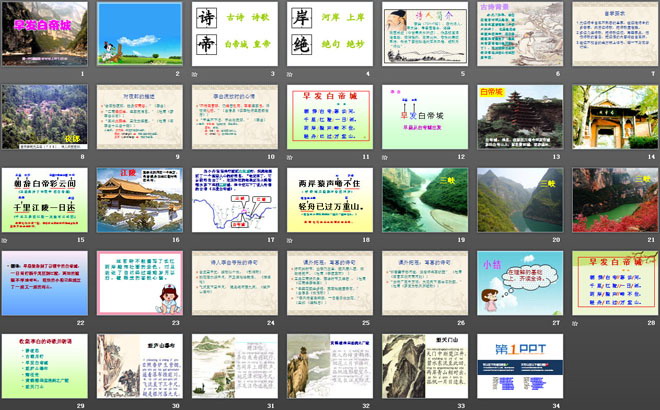Screen dimensions: 660x410
Task: Click slide number 21 label
Action: 652,240
